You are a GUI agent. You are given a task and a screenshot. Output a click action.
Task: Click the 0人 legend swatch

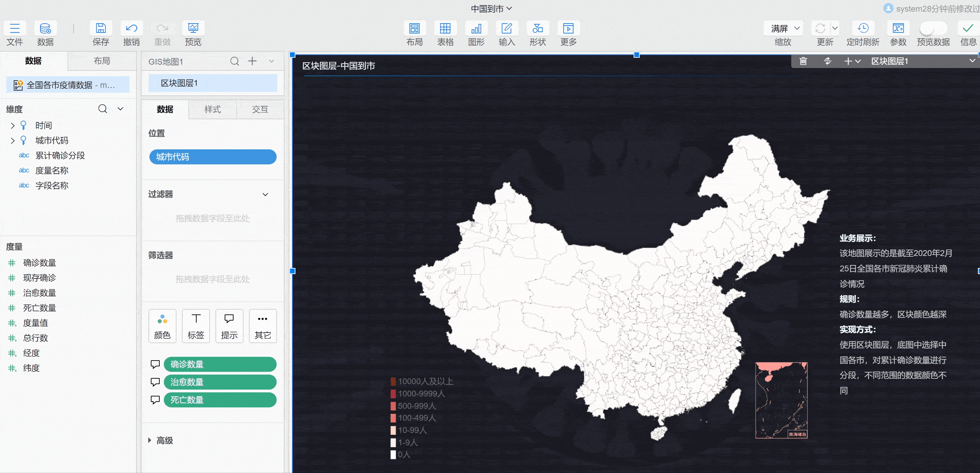pos(393,454)
